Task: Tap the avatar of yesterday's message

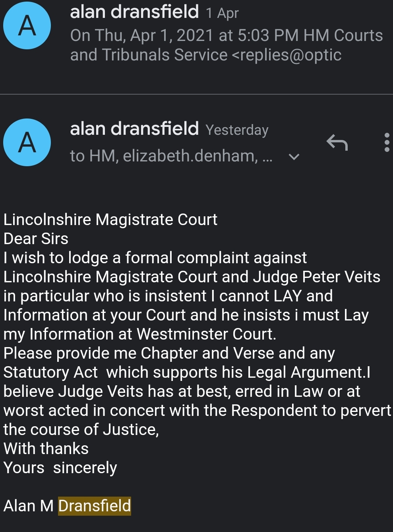Action: [27, 142]
